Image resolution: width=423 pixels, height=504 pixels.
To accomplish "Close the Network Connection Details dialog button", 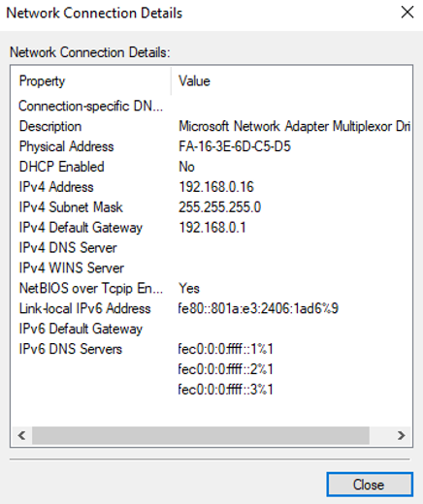I will click(370, 485).
